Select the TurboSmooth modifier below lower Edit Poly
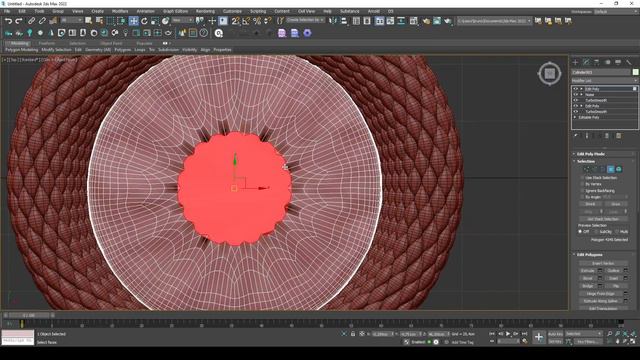Image resolution: width=640 pixels, height=360 pixels. pos(596,112)
